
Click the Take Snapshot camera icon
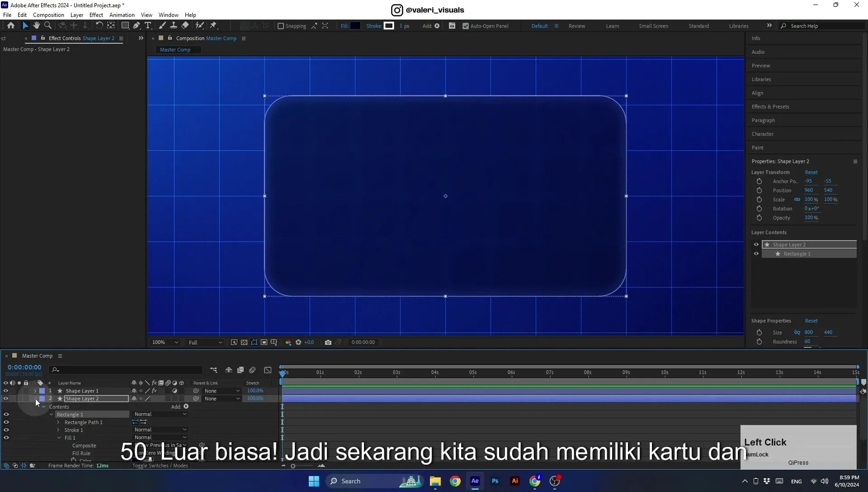click(x=328, y=342)
